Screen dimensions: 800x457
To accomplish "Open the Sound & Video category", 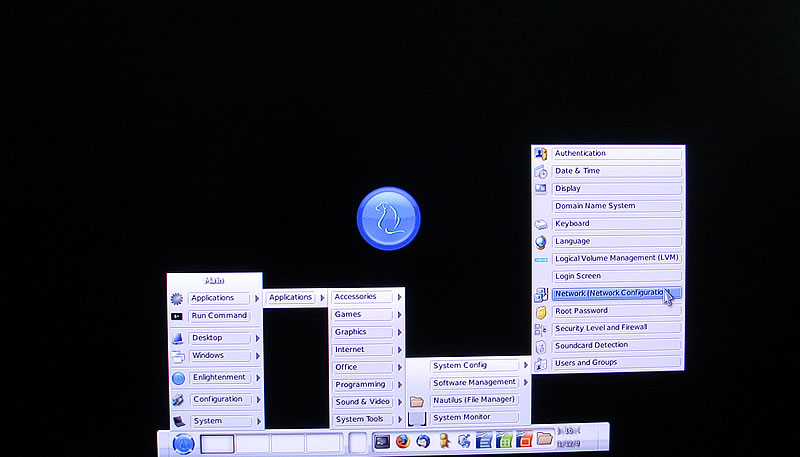I will click(362, 402).
